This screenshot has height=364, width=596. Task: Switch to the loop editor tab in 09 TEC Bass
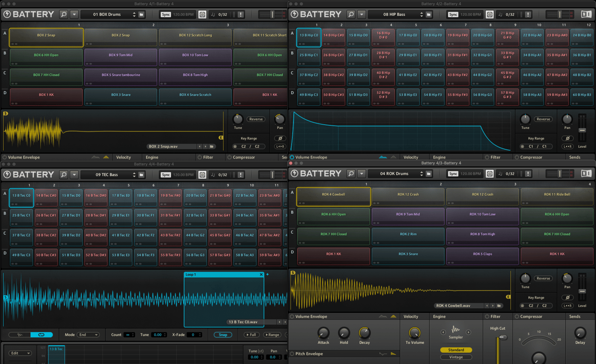[41, 335]
